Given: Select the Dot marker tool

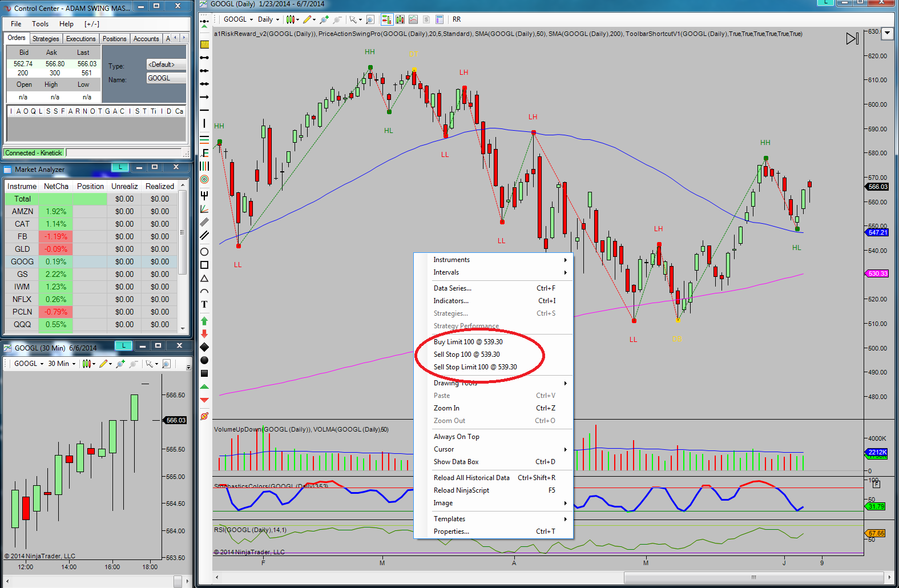Looking at the screenshot, I should click(x=204, y=360).
